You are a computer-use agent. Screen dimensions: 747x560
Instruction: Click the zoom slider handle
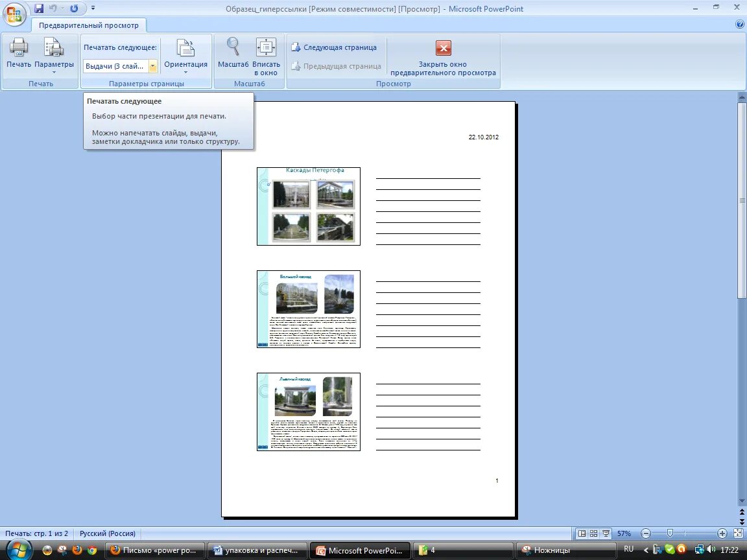[670, 533]
